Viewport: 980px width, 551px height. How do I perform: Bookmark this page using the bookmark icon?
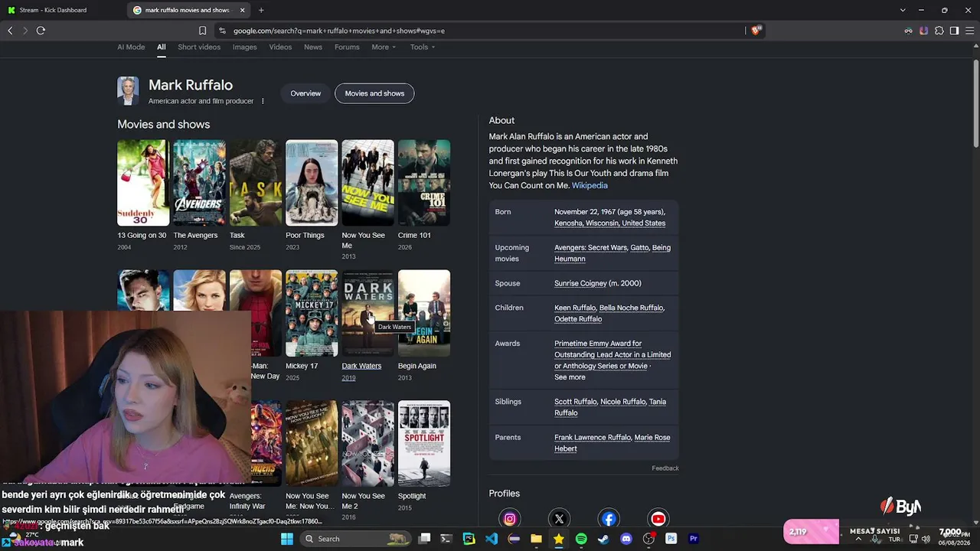tap(202, 31)
